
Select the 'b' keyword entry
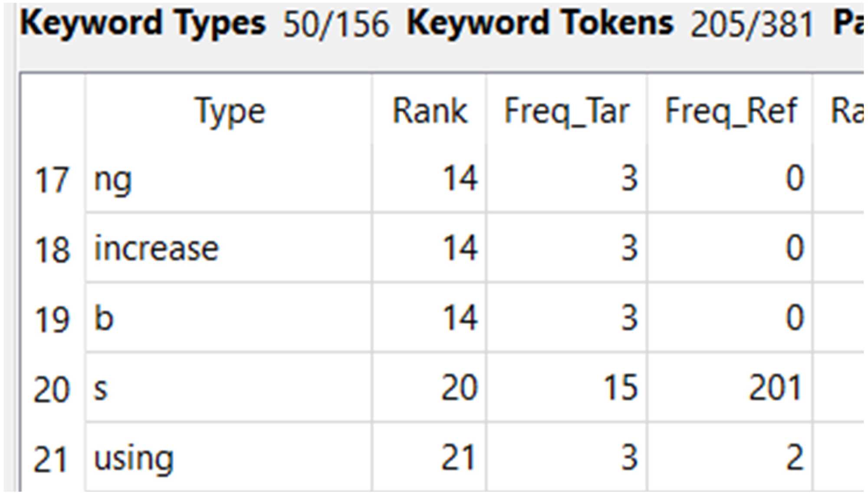(x=104, y=318)
